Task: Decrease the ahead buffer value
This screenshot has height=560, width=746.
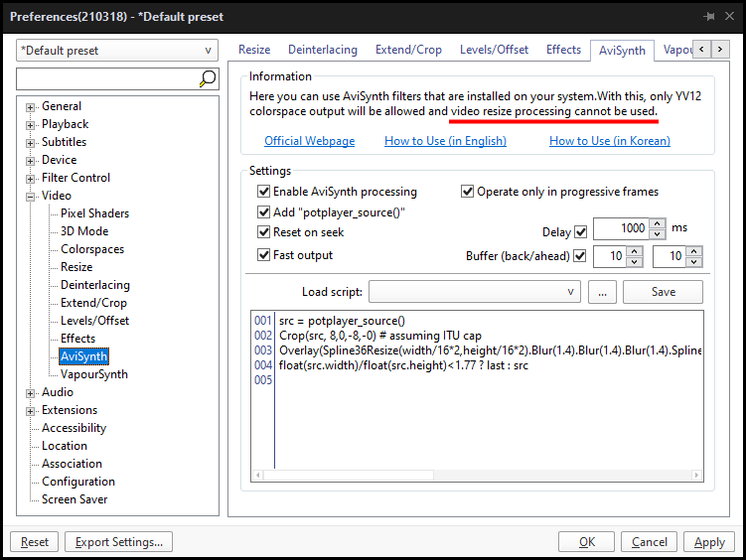Action: (x=694, y=262)
